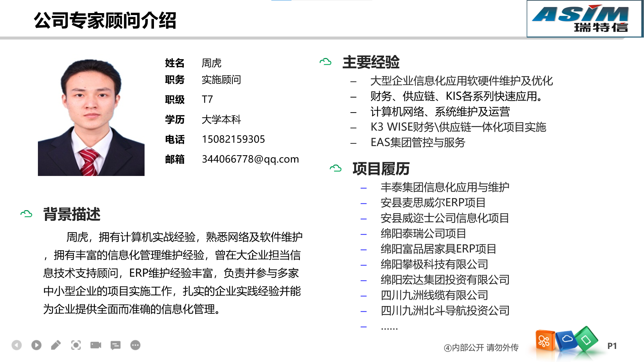The height and width of the screenshot is (362, 644).
Task: Click education value 大学本科
Action: coord(221,119)
